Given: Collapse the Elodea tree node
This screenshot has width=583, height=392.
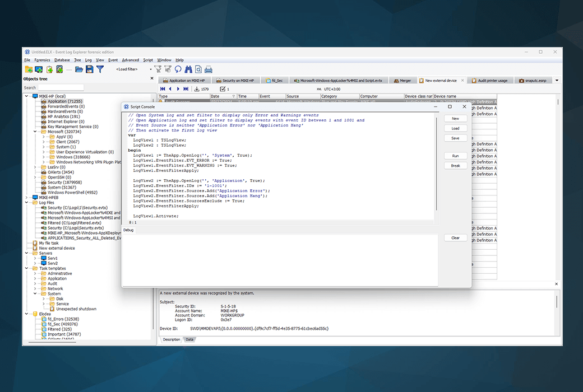Looking at the screenshot, I should (x=27, y=314).
